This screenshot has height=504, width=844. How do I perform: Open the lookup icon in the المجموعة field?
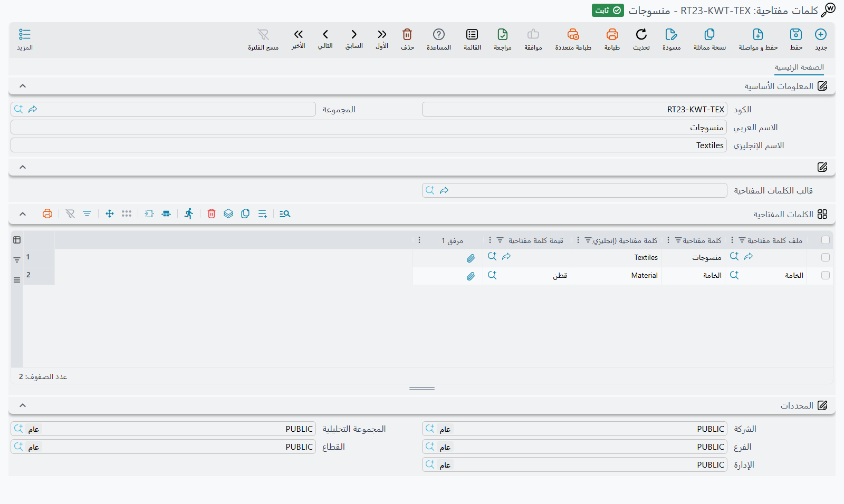[x=18, y=109]
